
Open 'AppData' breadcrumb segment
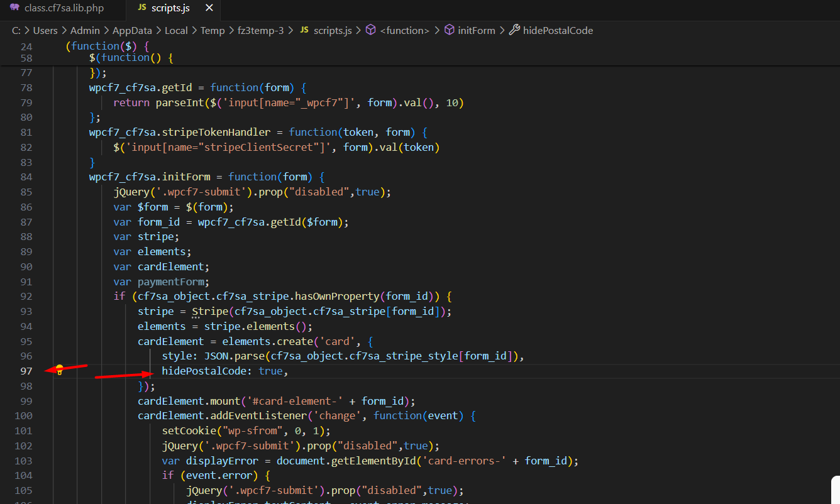click(132, 30)
